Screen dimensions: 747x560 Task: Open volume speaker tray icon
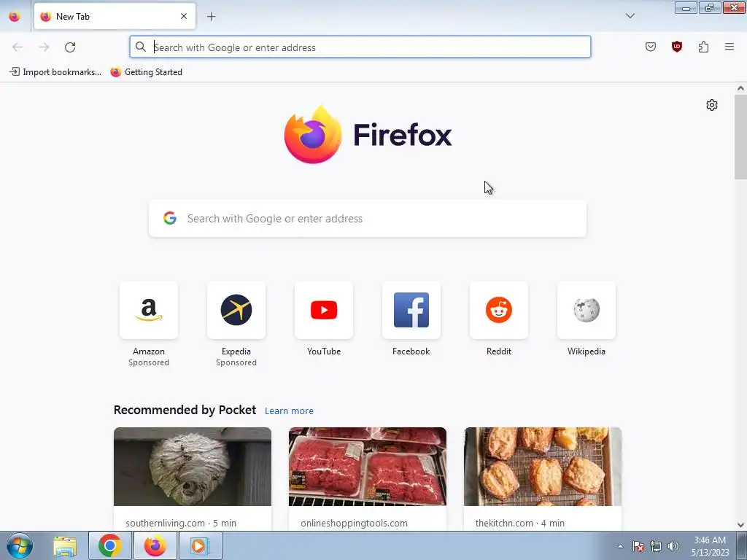pyautogui.click(x=673, y=546)
